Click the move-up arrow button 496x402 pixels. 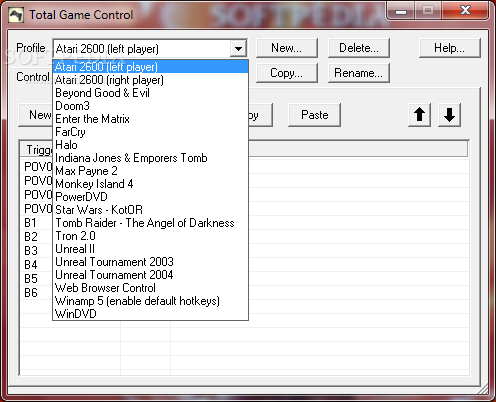pyautogui.click(x=420, y=115)
